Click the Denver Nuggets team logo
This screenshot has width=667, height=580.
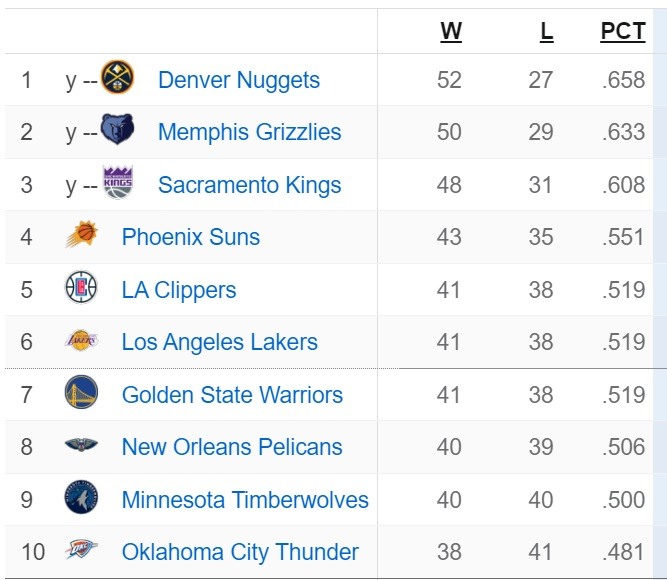(x=117, y=77)
